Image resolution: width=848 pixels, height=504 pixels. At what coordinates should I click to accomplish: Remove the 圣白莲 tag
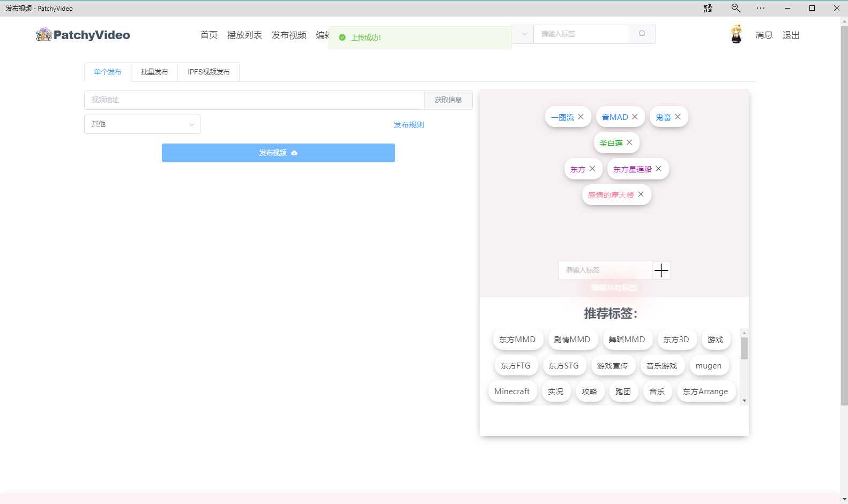coord(629,142)
